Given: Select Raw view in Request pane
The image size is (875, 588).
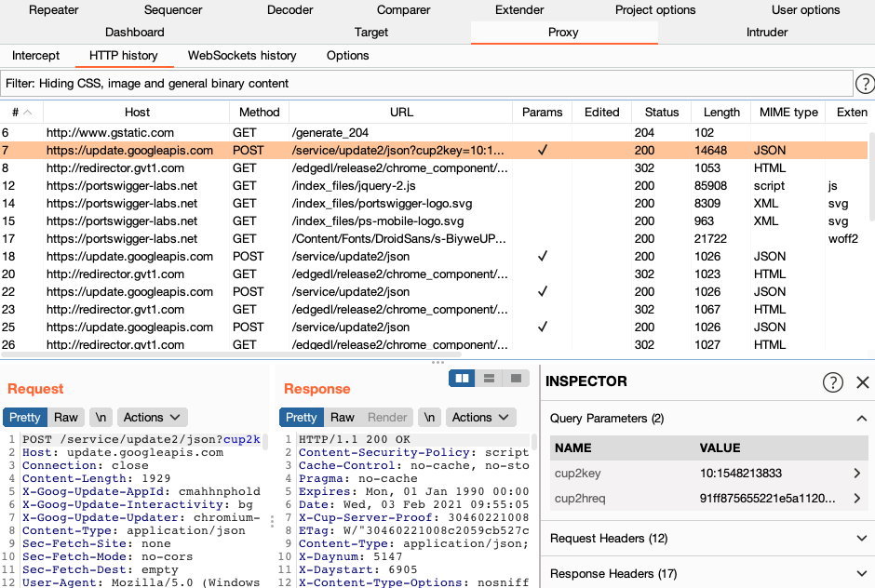Looking at the screenshot, I should tap(65, 417).
